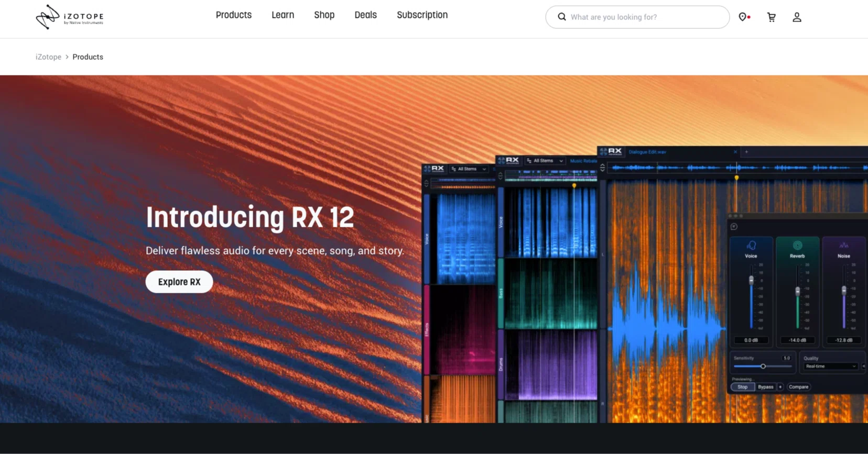Click the Voice stem label in the middle RX window
The width and height of the screenshot is (868, 454).
[501, 222]
